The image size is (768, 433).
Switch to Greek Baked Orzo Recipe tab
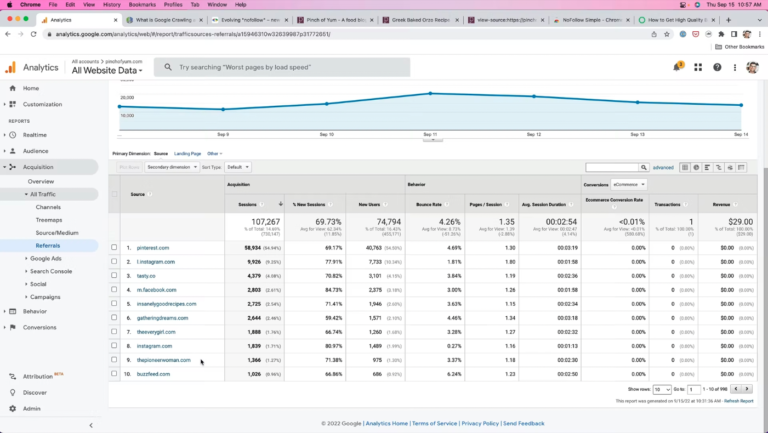point(421,20)
